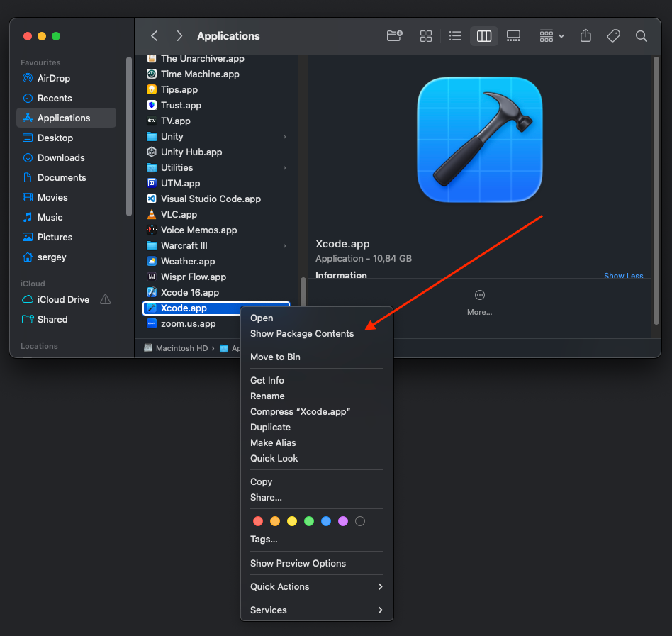The image size is (672, 636).
Task: Choose Rename from the context menu
Action: [317, 396]
